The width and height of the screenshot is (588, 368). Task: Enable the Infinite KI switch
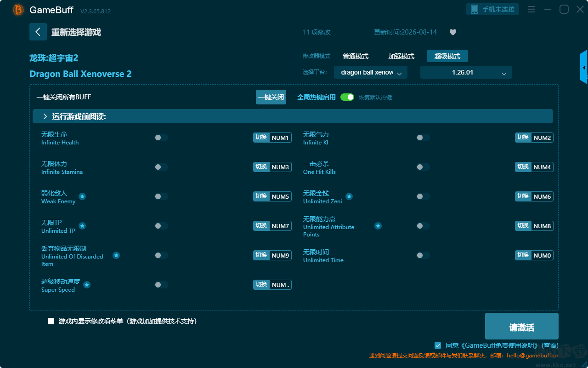point(423,138)
